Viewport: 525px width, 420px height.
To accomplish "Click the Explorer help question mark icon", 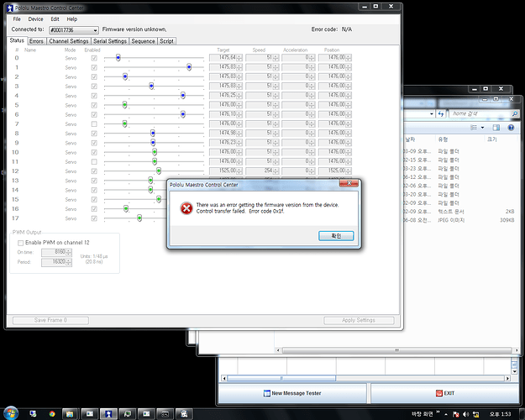I will point(511,129).
